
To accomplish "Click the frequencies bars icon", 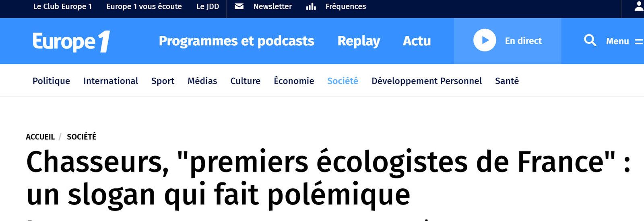I will point(311,6).
